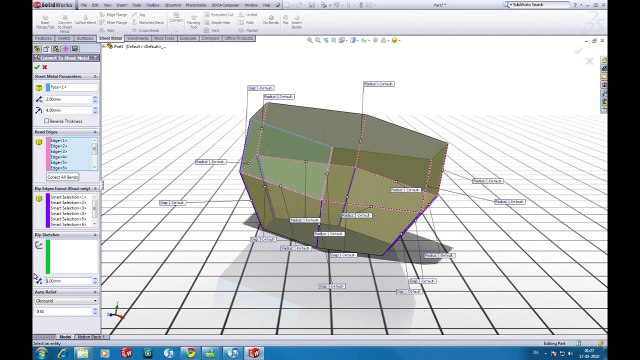Click the 0.50 relief ratio field
This screenshot has width=640, height=360.
63,311
